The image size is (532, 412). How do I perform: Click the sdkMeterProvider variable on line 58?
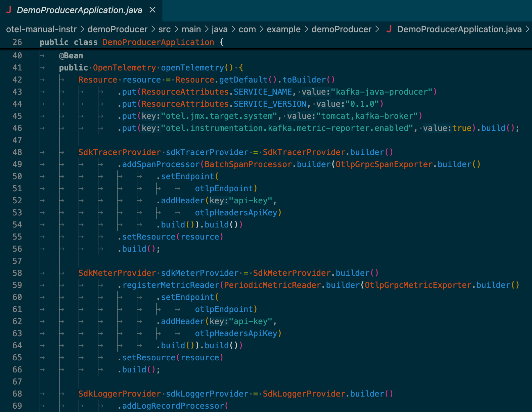click(x=200, y=273)
